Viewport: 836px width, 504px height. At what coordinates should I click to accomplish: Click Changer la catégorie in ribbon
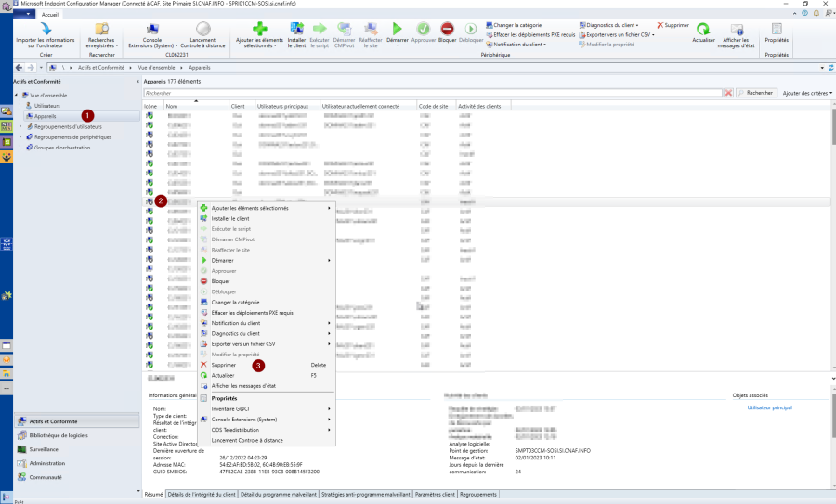click(514, 25)
